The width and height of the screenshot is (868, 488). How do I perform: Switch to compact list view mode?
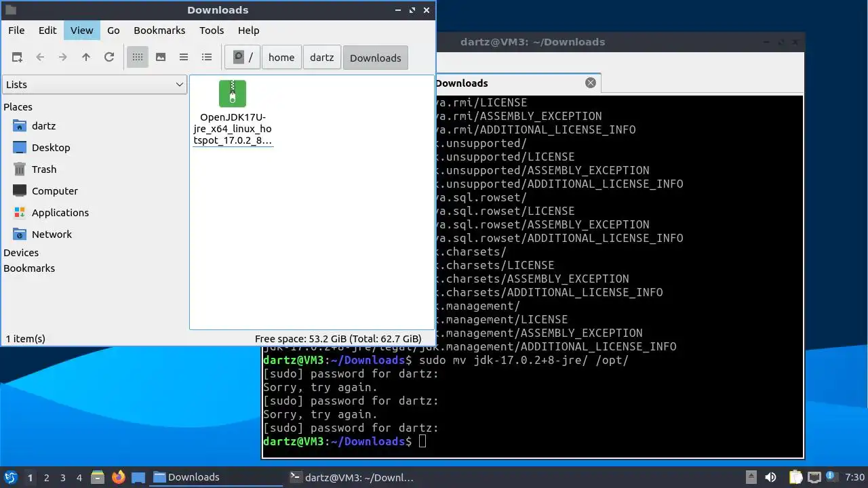pos(184,58)
